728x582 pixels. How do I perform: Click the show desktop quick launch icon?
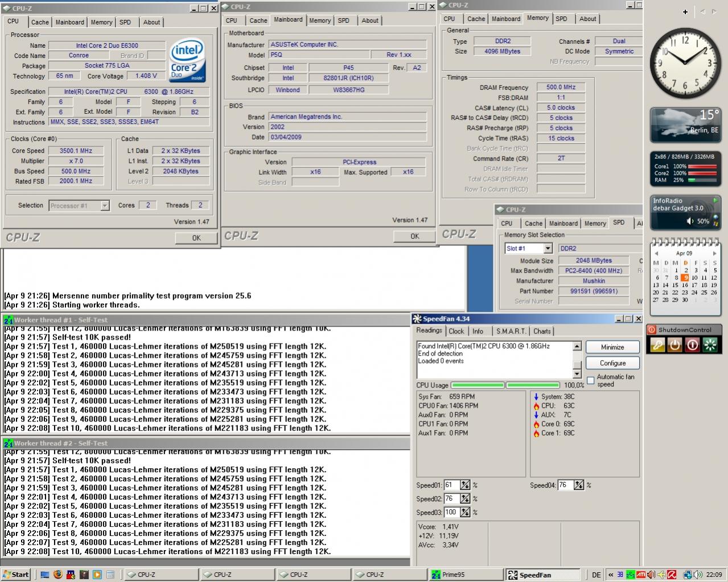tap(45, 575)
